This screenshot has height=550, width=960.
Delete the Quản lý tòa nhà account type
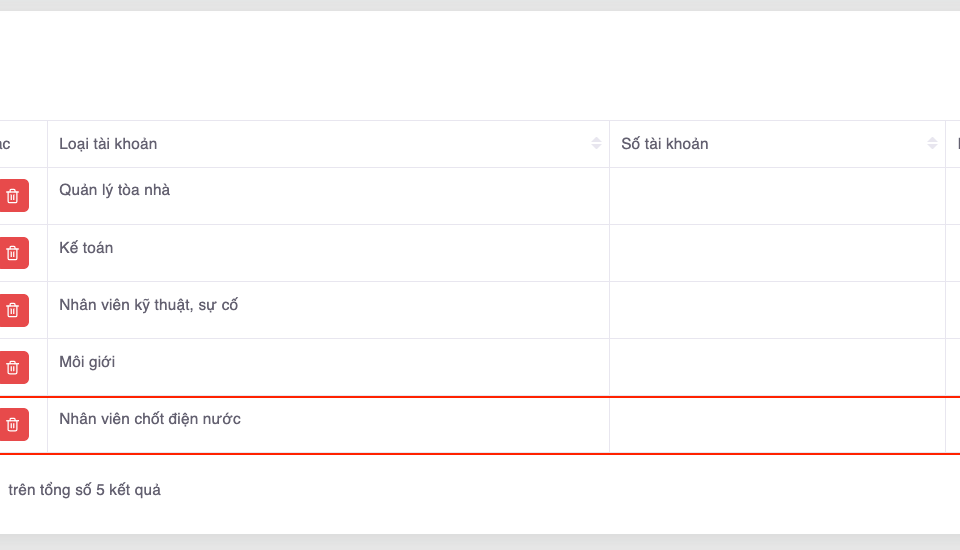point(13,196)
